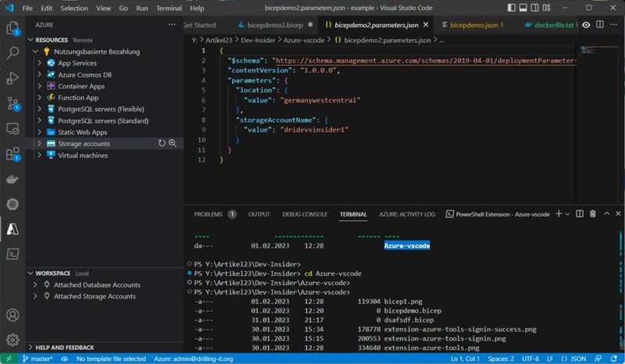Screen dimensions: 625x364
Task: Expand Attached Storage Accounts
Action: 35,296
